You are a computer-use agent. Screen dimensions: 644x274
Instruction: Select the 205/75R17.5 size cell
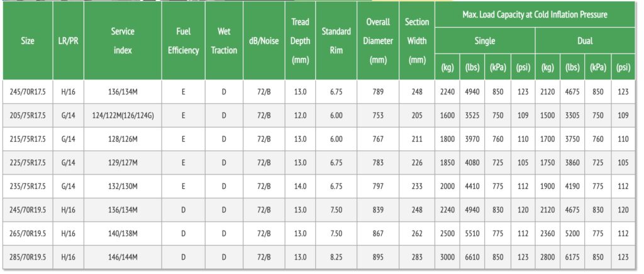tap(28, 116)
